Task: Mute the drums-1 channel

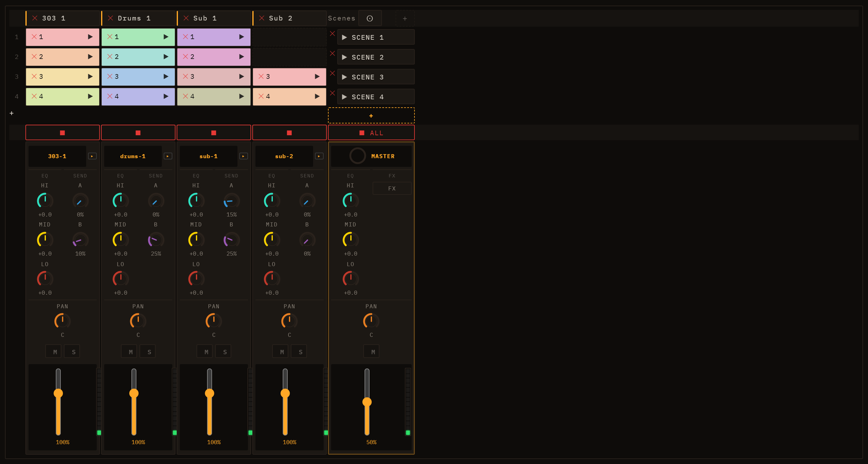Action: tap(129, 352)
